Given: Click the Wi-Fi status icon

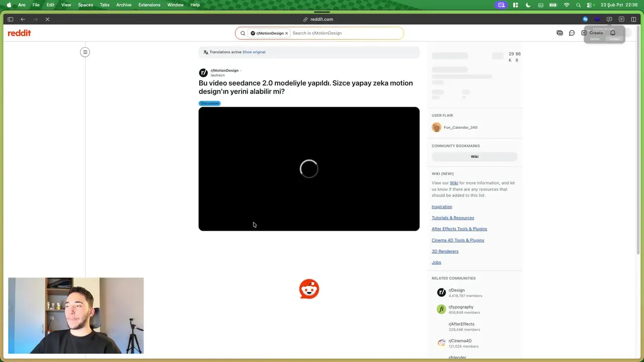Looking at the screenshot, I should (567, 5).
